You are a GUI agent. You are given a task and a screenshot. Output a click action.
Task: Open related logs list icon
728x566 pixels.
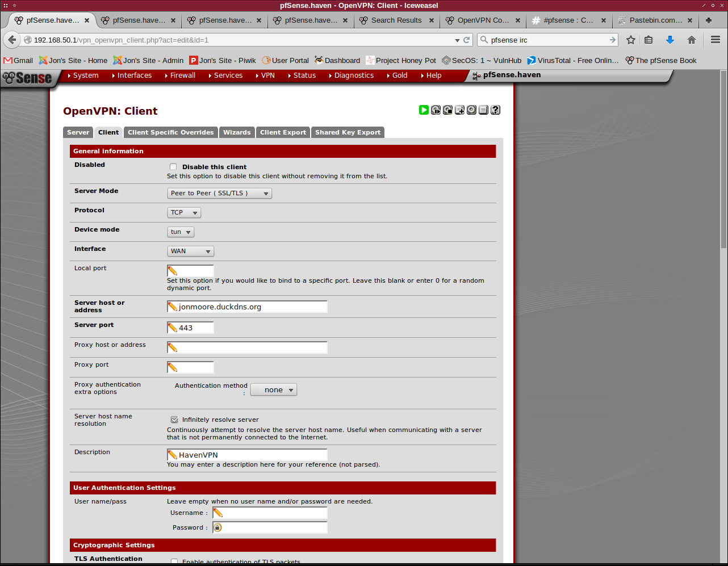(x=483, y=110)
